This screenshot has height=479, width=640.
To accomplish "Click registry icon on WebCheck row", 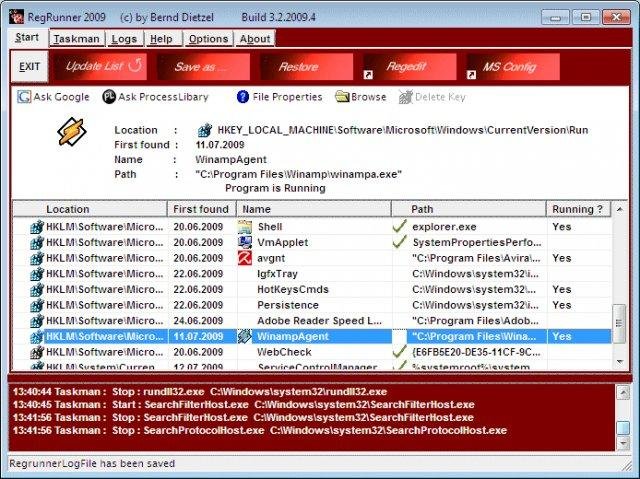I will coord(37,352).
